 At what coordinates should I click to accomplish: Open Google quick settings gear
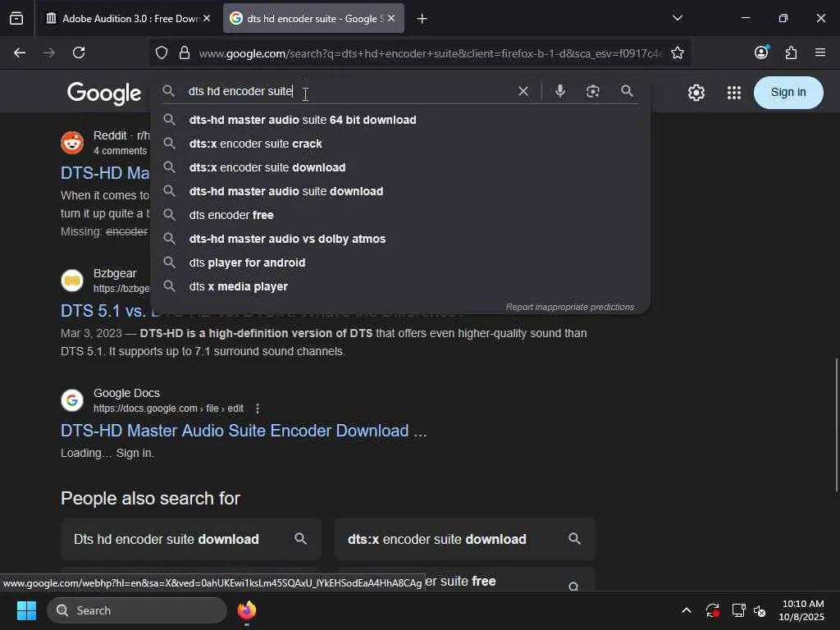696,93
